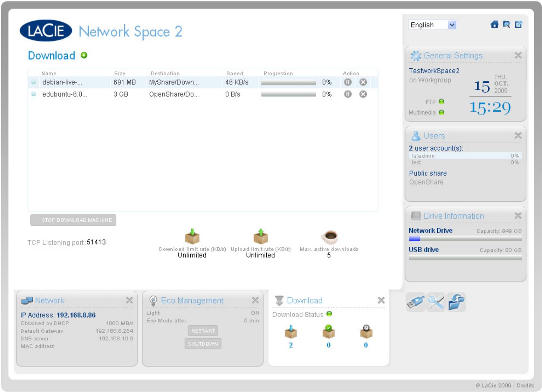Close the Users widget
Image resolution: width=542 pixels, height=392 pixels.
(518, 136)
